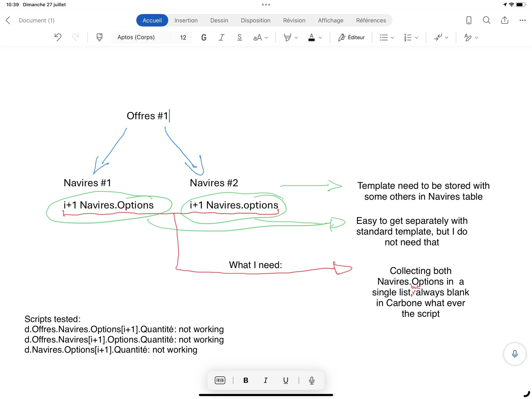532x399 pixels.
Task: Open the more options ellipsis menu
Action: (x=523, y=20)
